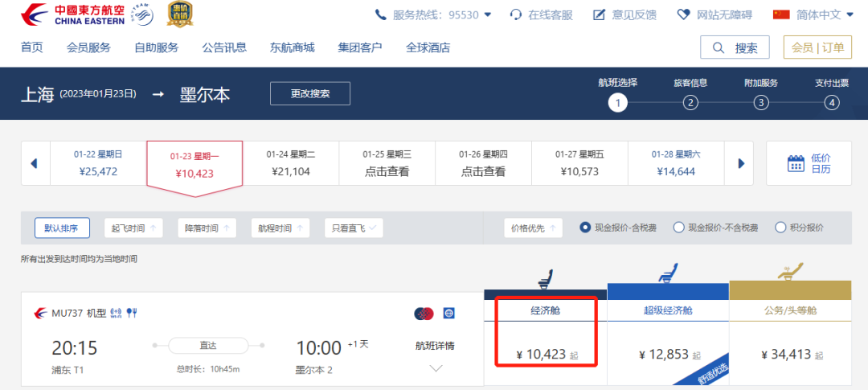The height and width of the screenshot is (390, 868).
Task: Open the 低价日历 panel
Action: (x=809, y=163)
